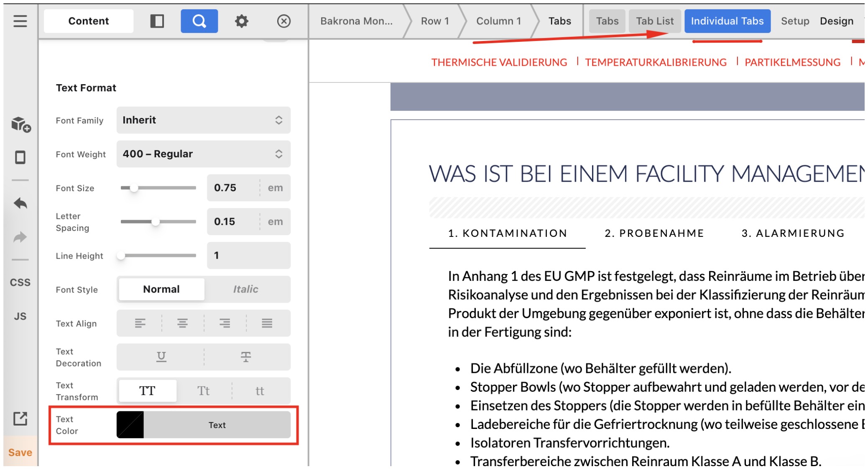Image resolution: width=868 pixels, height=472 pixels.
Task: Close the panel with X icon
Action: [284, 21]
